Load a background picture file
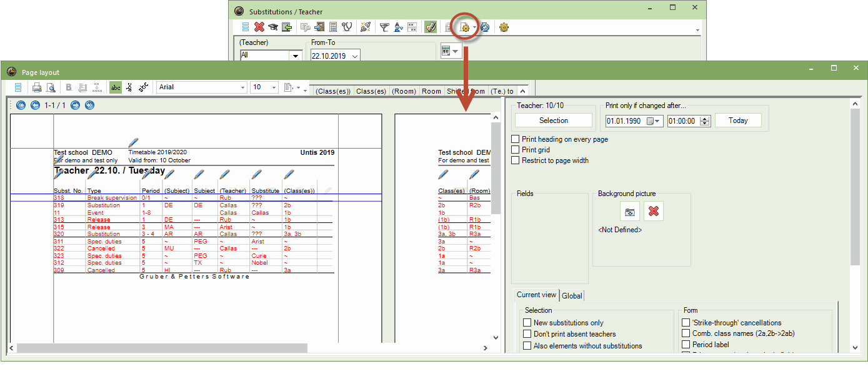Viewport: 868px width, 374px height. pos(629,211)
